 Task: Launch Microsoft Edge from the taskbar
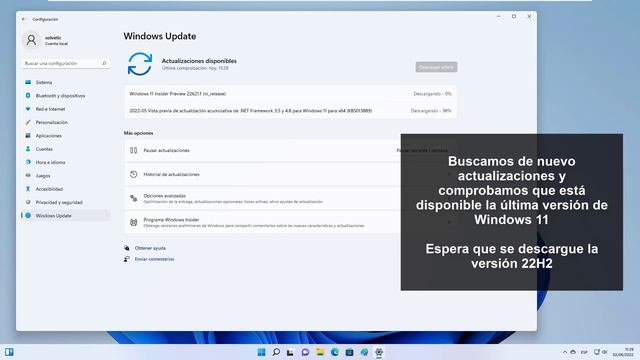pyautogui.click(x=335, y=352)
